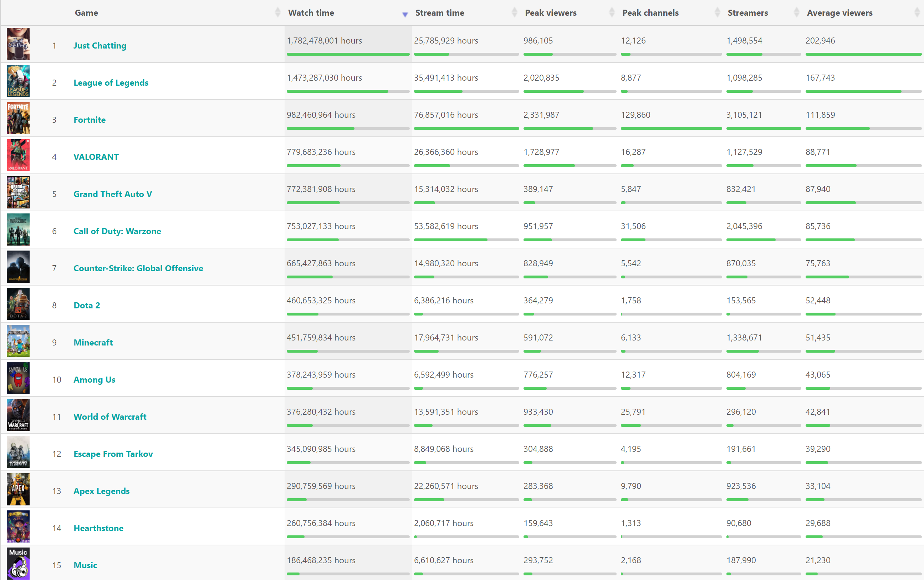Open the World of Warcraft link

pyautogui.click(x=110, y=417)
